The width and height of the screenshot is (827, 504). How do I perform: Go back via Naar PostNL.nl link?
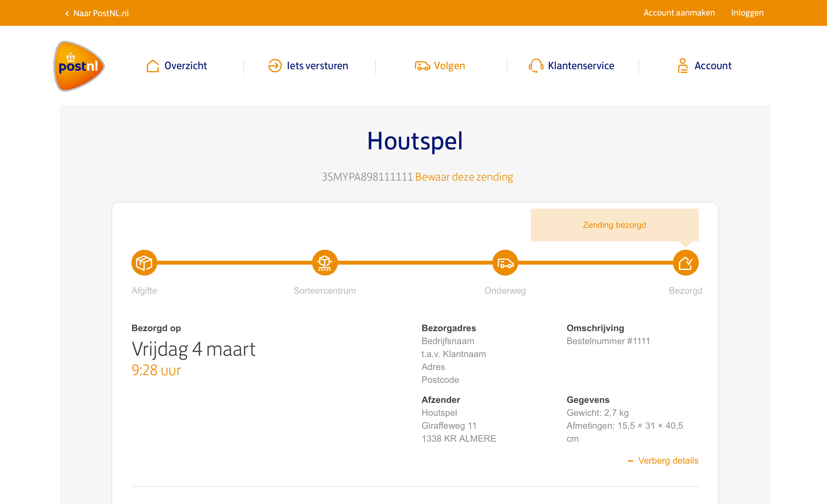(101, 14)
